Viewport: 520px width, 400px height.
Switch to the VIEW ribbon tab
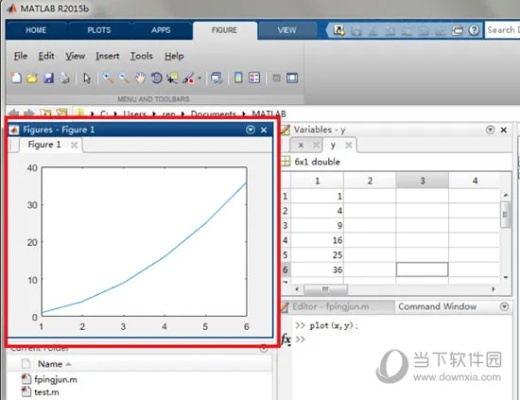point(287,30)
